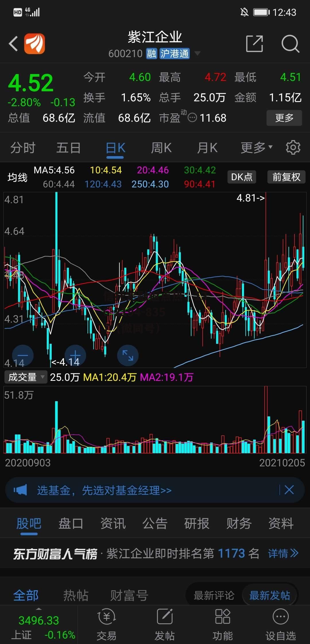
Task: Open the 资讯 tab
Action: (113, 523)
